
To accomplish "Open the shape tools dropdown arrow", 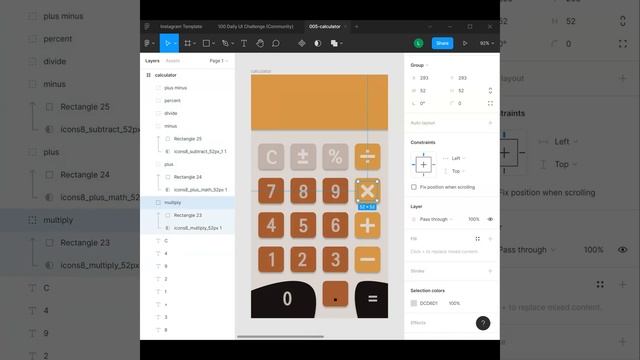I will click(213, 44).
